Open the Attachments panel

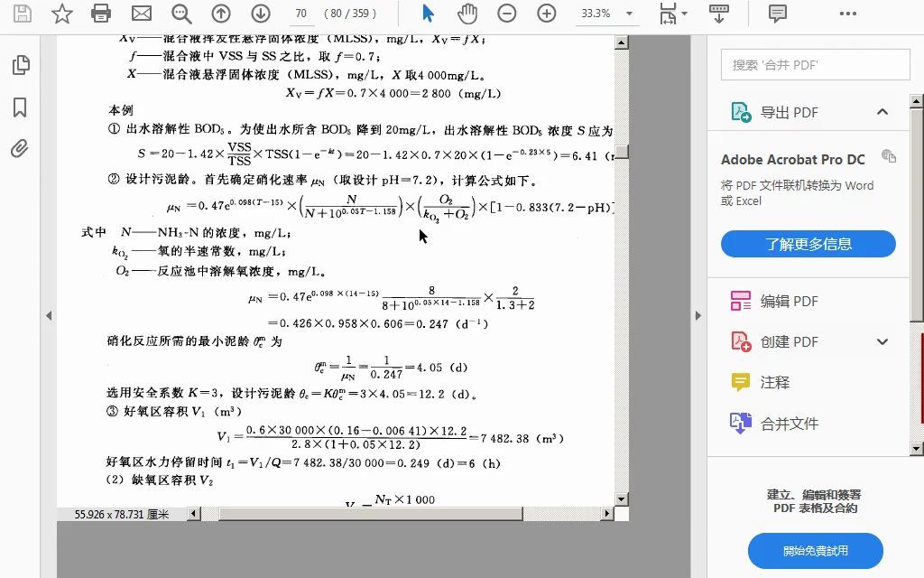coord(19,148)
